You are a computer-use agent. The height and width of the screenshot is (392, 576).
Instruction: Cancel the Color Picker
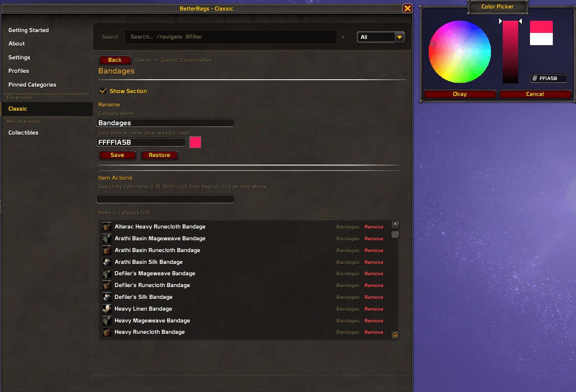535,94
